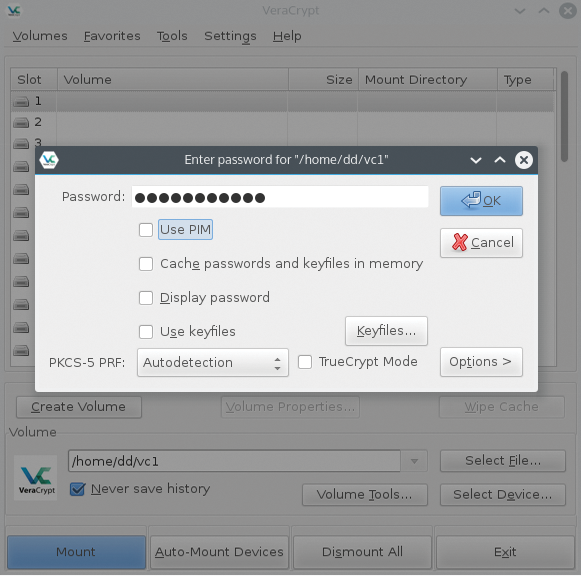581x576 pixels.
Task: Close the password dialog with the X button
Action: [x=524, y=160]
